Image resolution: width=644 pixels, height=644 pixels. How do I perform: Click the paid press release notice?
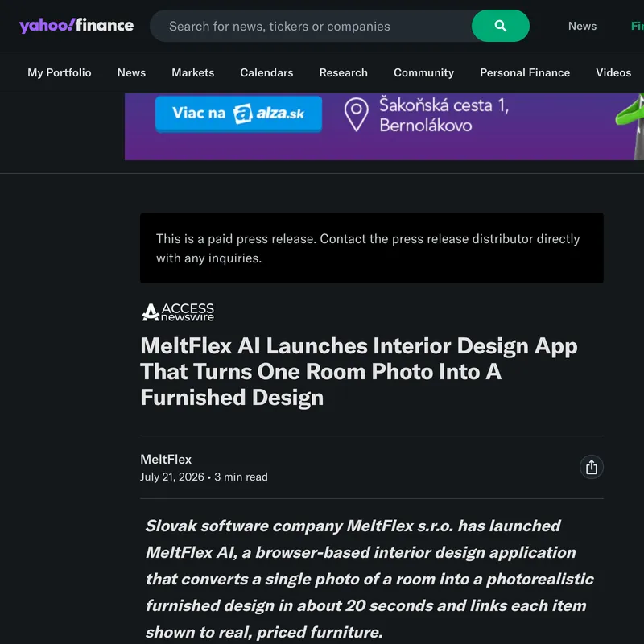(372, 248)
